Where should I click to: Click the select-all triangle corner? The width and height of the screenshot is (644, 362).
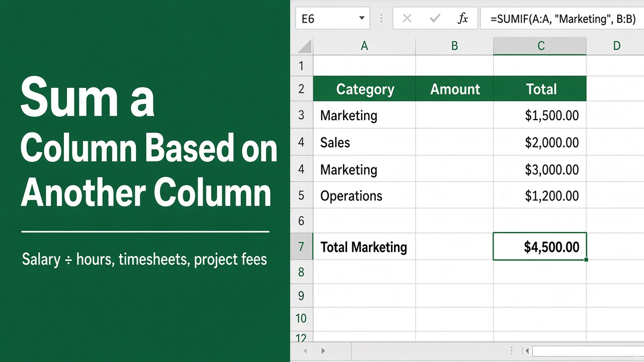[304, 47]
